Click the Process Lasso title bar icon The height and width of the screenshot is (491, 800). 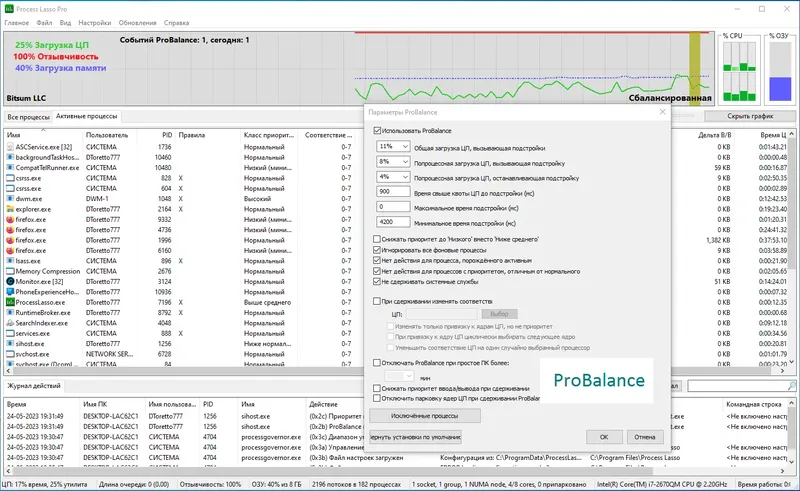pos(9,9)
